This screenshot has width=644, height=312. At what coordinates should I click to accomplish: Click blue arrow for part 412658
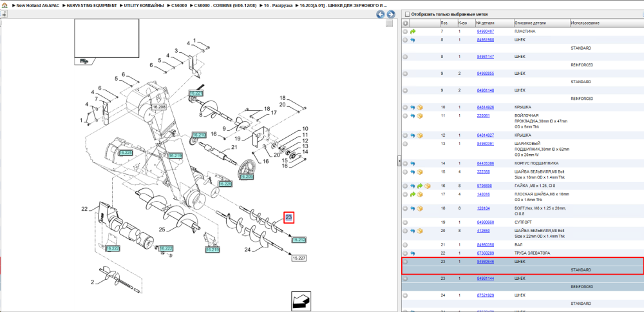point(413,231)
